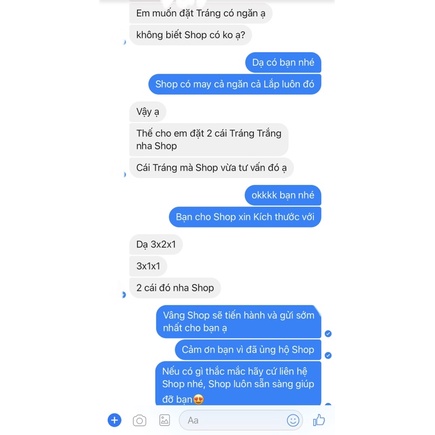Send a thumbs-up like
435x435 pixels.
click(319, 420)
